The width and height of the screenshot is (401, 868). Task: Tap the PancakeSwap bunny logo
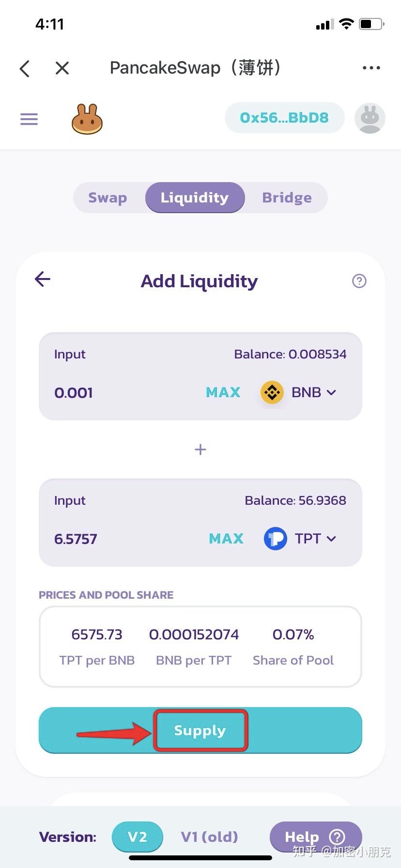87,119
